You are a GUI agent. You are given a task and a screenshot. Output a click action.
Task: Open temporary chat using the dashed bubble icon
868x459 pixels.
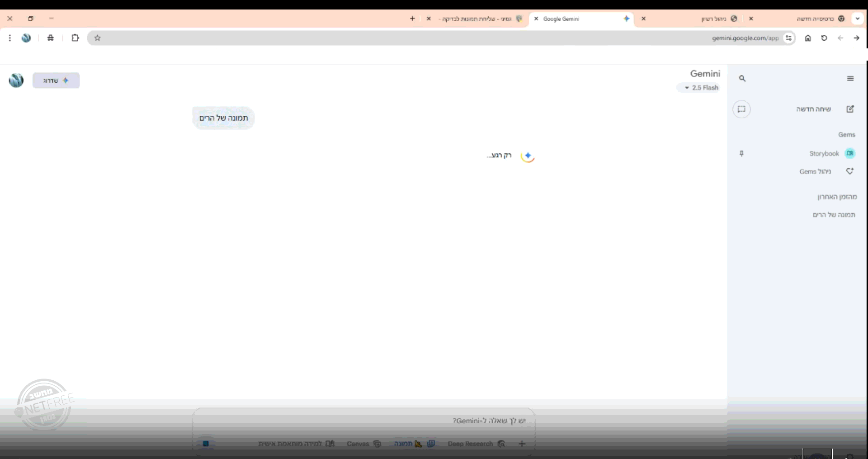point(741,109)
